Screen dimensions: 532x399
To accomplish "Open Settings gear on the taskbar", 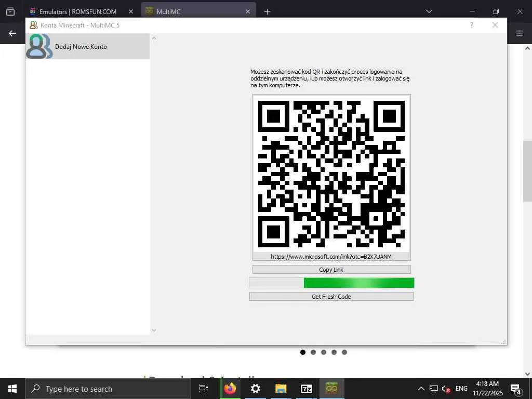I will [x=256, y=389].
